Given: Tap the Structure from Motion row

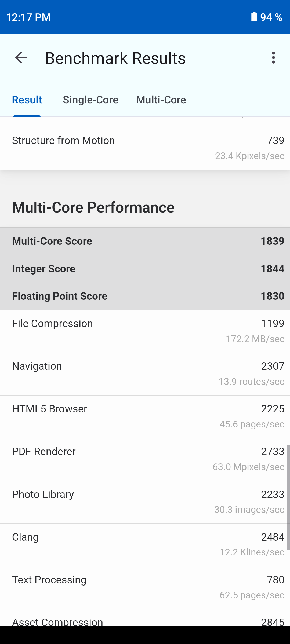Looking at the screenshot, I should click(x=145, y=148).
